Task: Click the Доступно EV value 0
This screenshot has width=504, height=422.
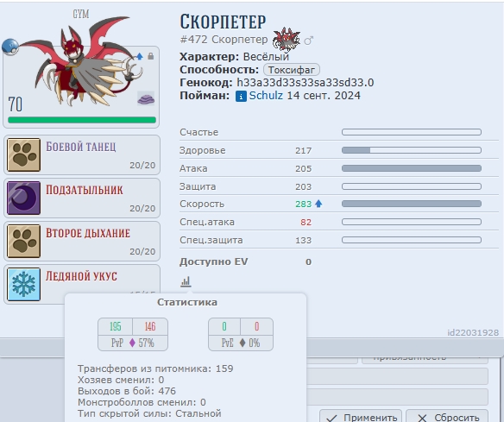Action: (x=309, y=262)
